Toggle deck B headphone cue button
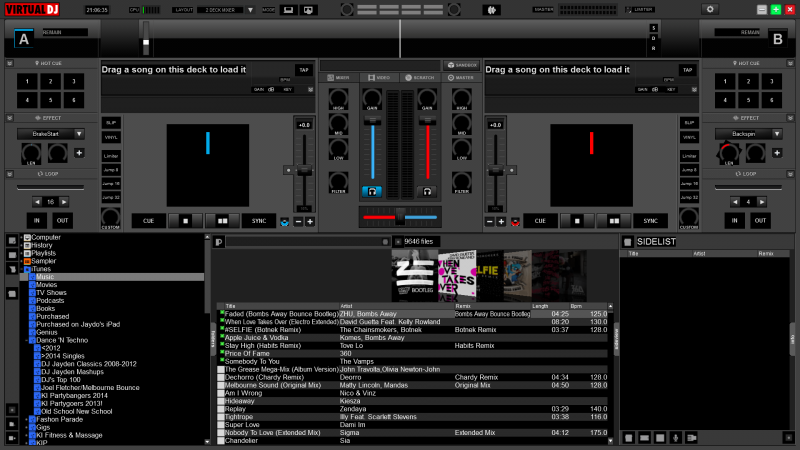800x450 pixels. [427, 191]
